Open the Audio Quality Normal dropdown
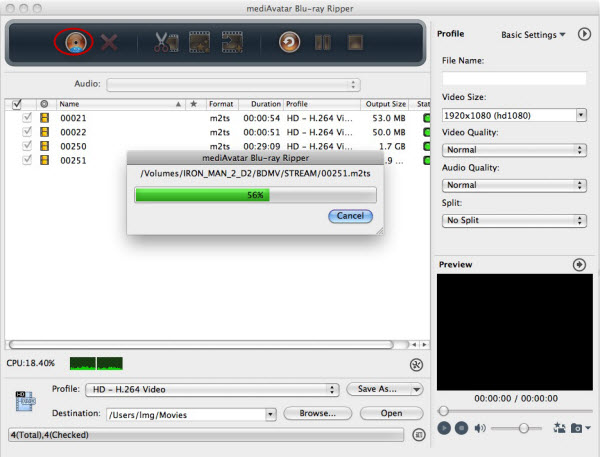 514,185
